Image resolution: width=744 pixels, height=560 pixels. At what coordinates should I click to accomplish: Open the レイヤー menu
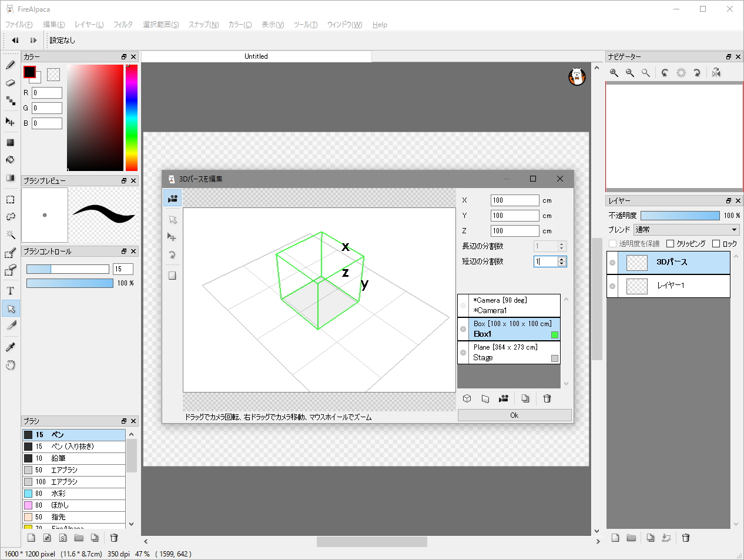[89, 25]
